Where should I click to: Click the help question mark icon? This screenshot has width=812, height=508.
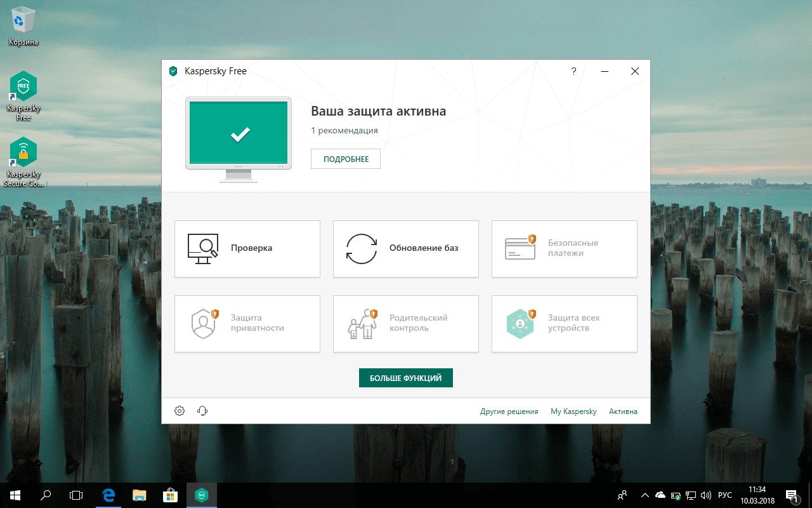pyautogui.click(x=574, y=71)
